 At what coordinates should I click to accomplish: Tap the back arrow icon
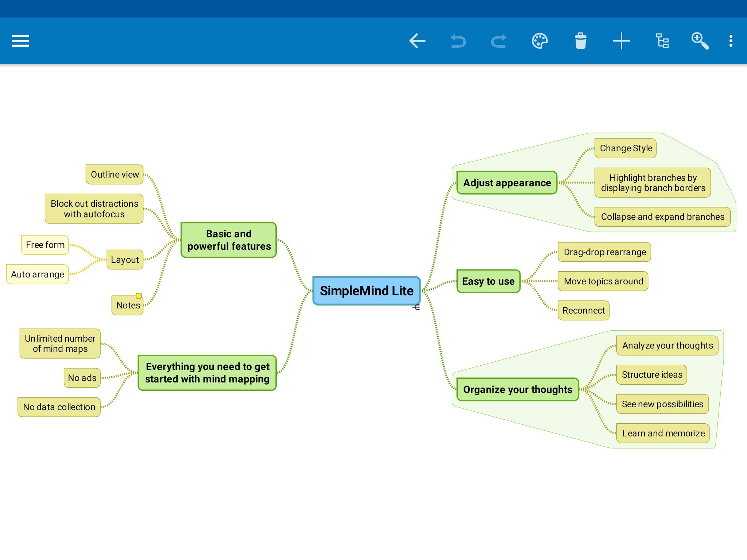pos(417,41)
